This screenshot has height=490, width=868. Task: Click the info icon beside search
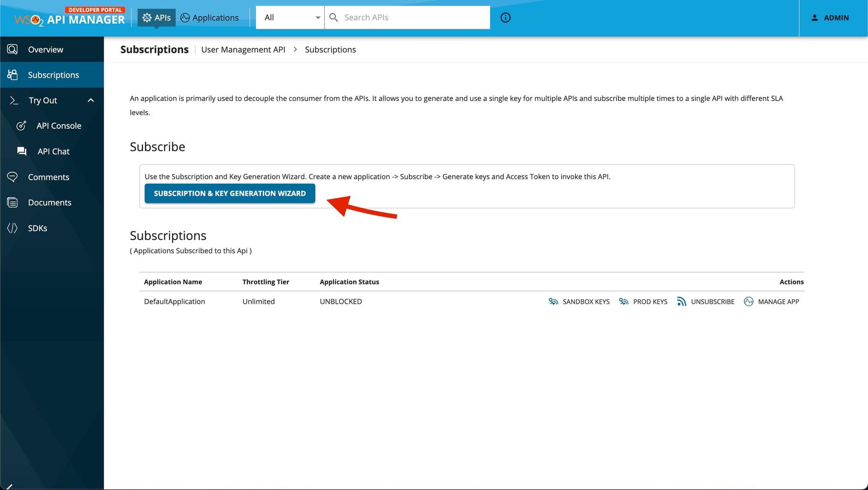coord(506,17)
